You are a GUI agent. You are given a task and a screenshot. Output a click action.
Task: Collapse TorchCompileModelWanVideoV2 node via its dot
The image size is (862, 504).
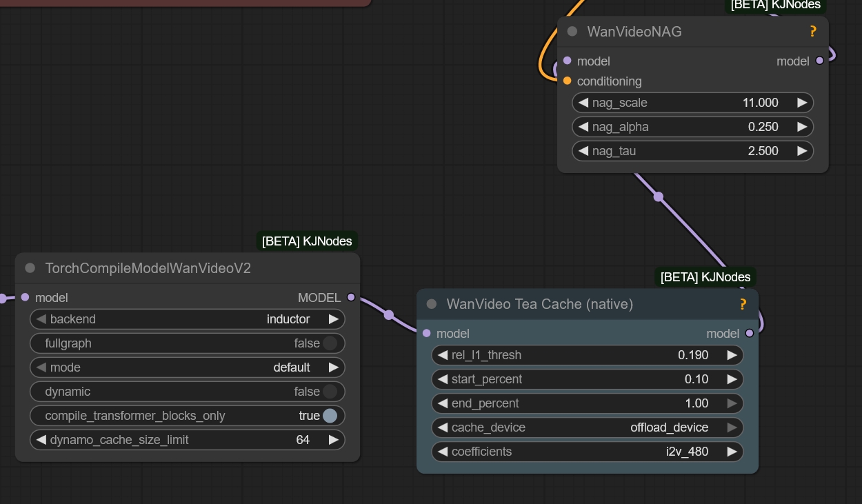point(30,268)
